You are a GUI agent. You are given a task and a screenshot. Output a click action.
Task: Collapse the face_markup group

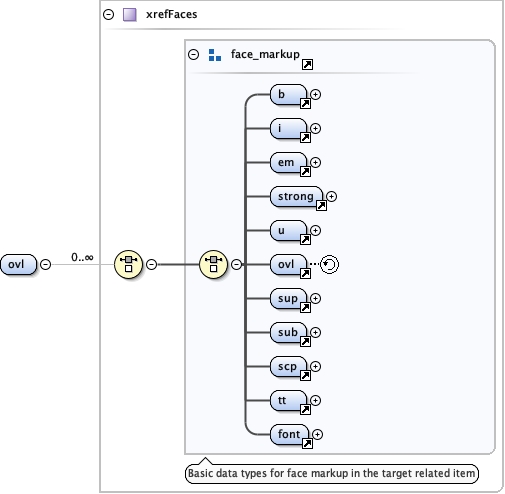(x=193, y=54)
